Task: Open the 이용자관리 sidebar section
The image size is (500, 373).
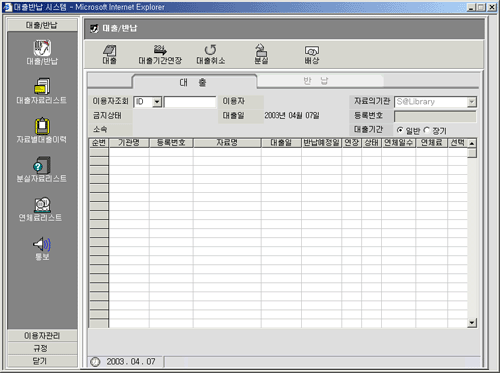Action: (42, 335)
